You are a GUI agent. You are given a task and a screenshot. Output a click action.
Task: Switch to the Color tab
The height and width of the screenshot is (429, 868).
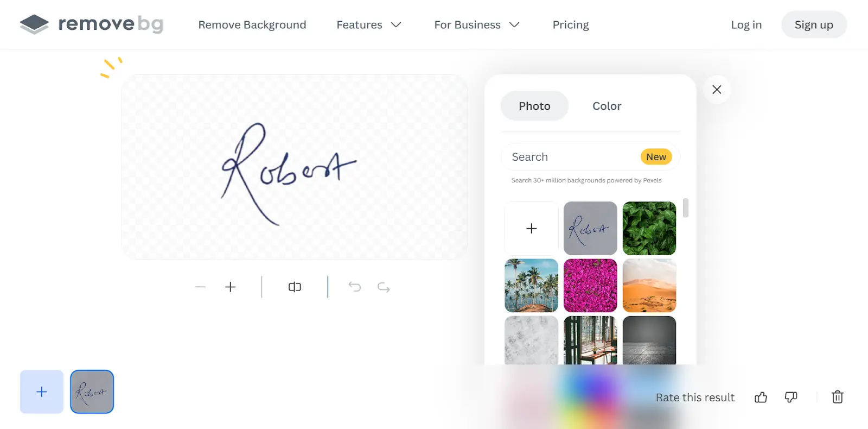[x=607, y=106]
